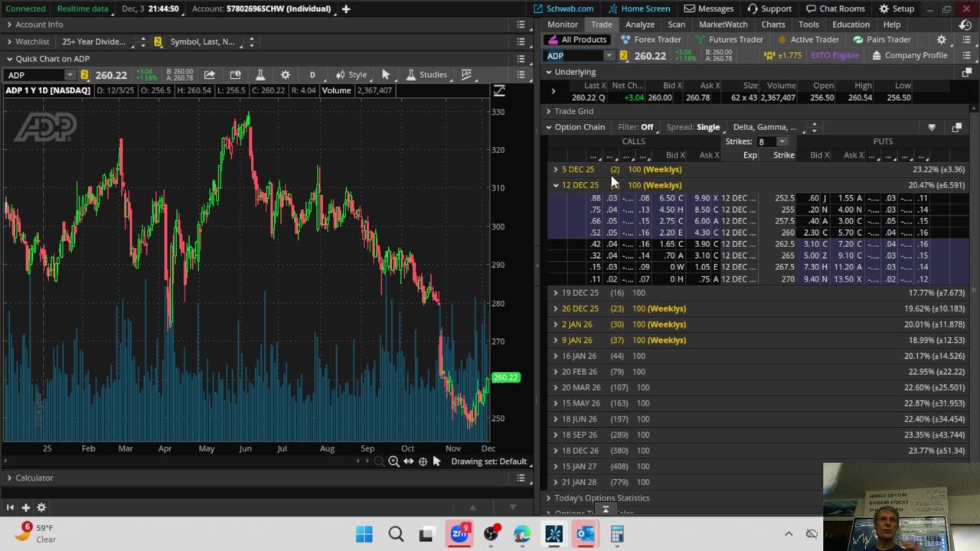Go to Schwab.com link
This screenshot has width=980, height=551.
coord(563,8)
